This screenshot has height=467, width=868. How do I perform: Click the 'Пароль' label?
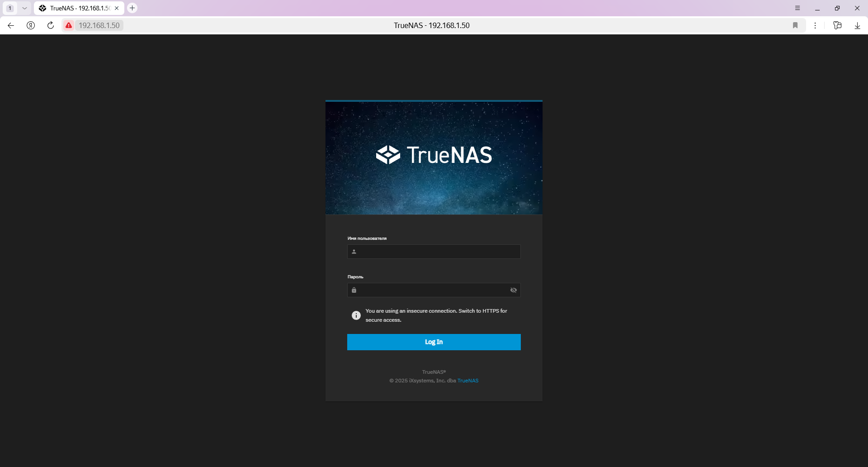click(355, 277)
